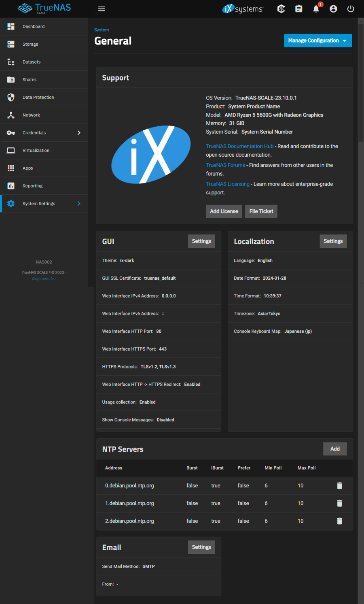The image size is (364, 604).
Task: Click the Add License button
Action: [x=224, y=211]
